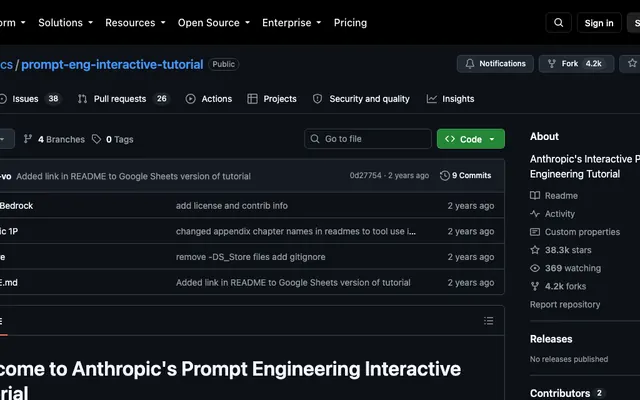Open latest commit message about Google Sheets
Screen dimensions: 640x400
point(133,176)
